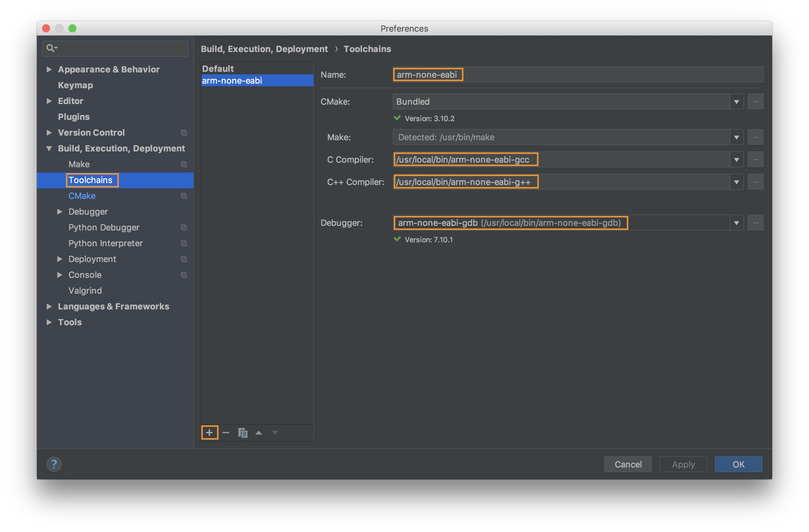The height and width of the screenshot is (532, 809).
Task: Click Build, Execution, Deployment breadcrumb
Action: tap(264, 49)
